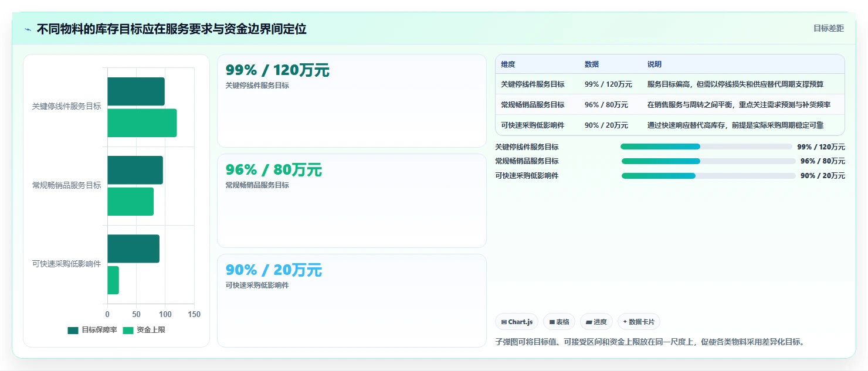868x371 pixels.
Task: Click progress value 96% / 80万元 at right
Action: click(823, 161)
